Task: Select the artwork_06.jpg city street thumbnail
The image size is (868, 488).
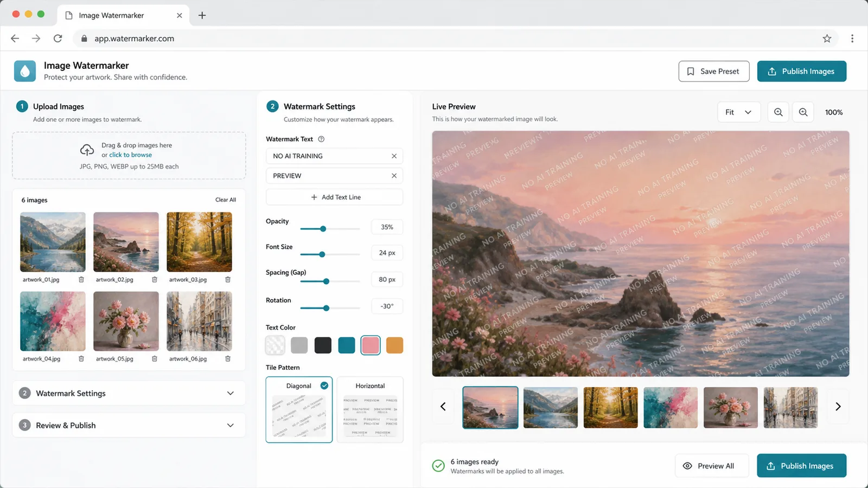Action: click(x=199, y=321)
